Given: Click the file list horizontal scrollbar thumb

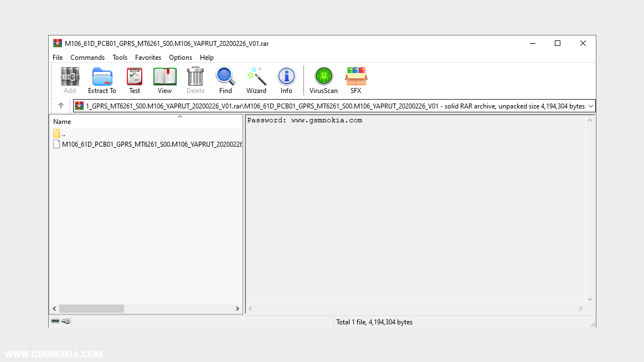Looking at the screenshot, I should tap(91, 308).
